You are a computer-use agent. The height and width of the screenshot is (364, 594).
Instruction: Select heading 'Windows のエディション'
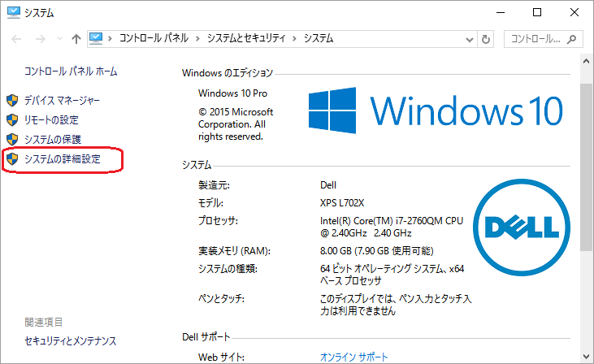[x=228, y=73]
